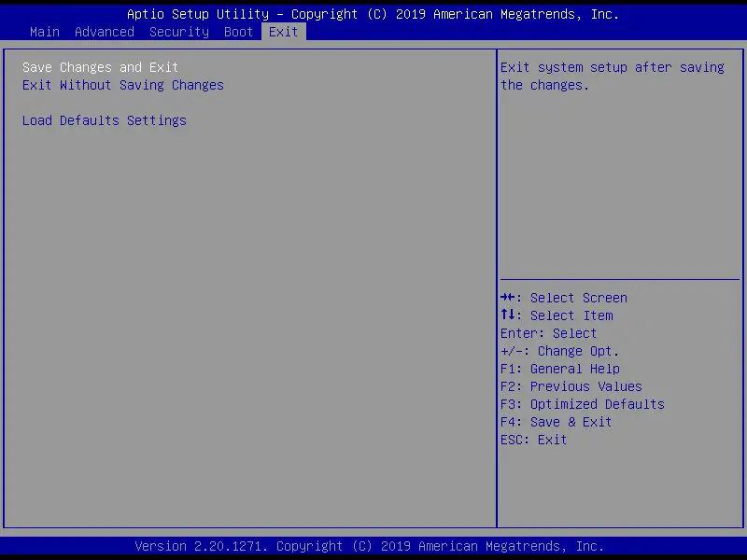The image size is (747, 560).
Task: Choose Save Changes and Exit
Action: [x=101, y=67]
